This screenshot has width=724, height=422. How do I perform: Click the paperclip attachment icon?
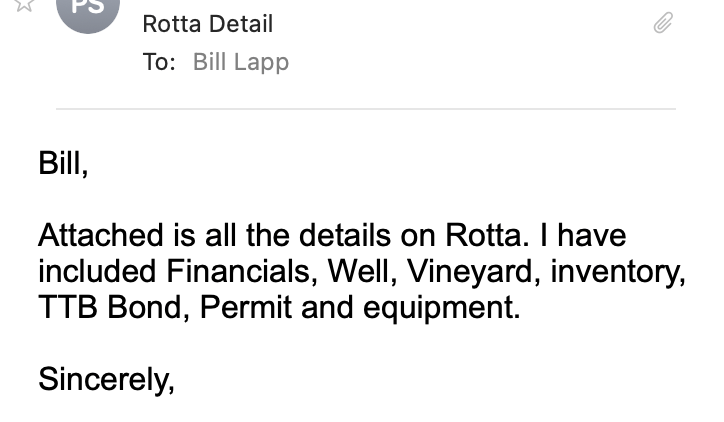click(663, 23)
